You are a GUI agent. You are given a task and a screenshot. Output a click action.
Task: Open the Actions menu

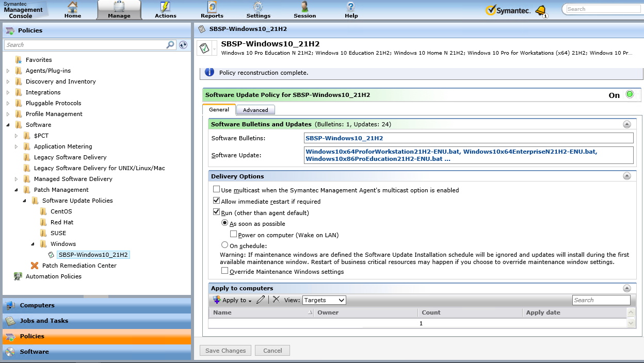pyautogui.click(x=166, y=10)
